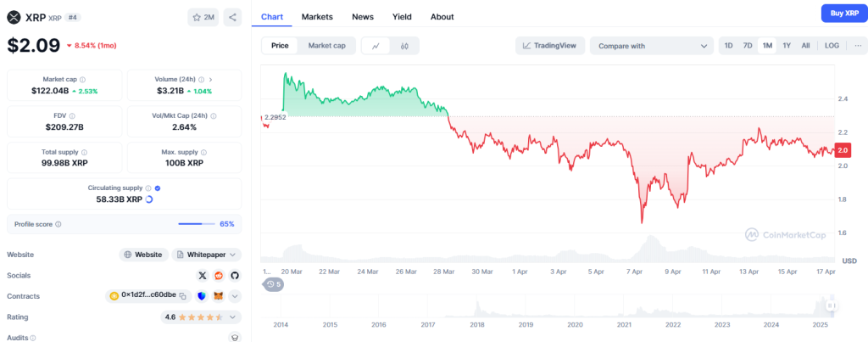
Task: Open the Website link
Action: pyautogui.click(x=143, y=255)
